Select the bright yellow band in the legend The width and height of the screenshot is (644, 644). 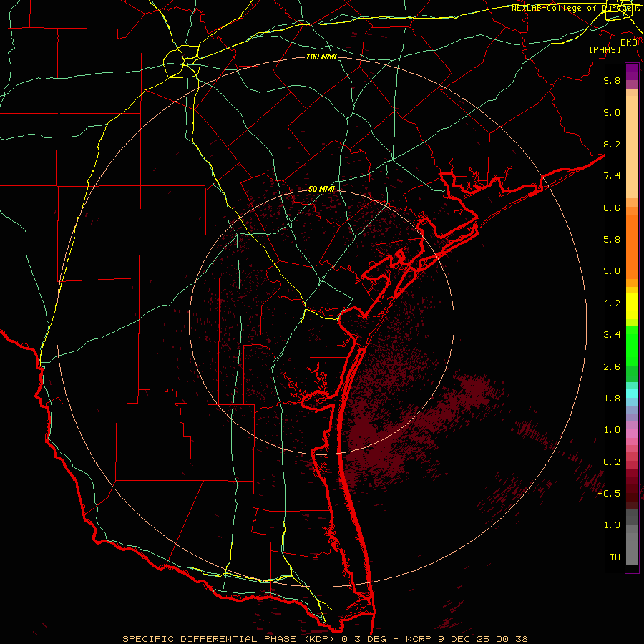(x=632, y=306)
